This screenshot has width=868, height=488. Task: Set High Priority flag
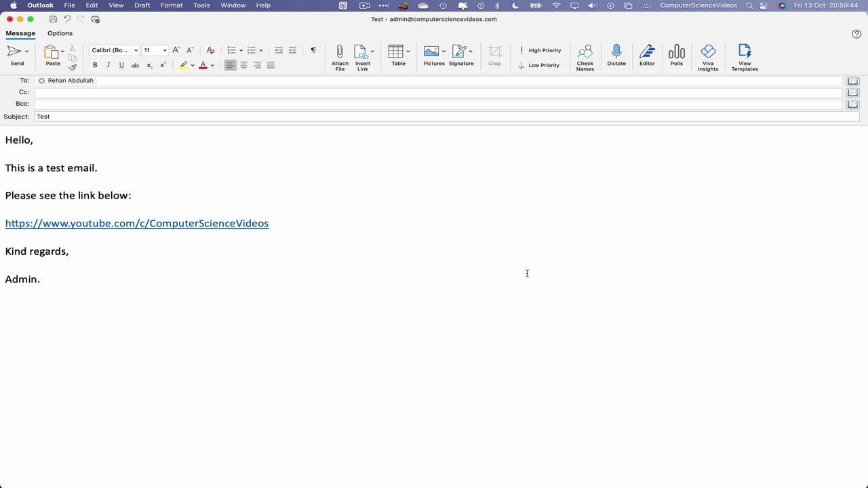[x=540, y=50]
